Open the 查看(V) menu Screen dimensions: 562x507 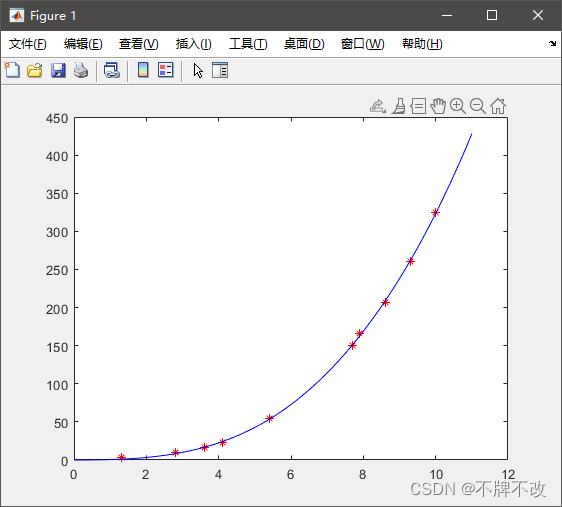point(139,44)
